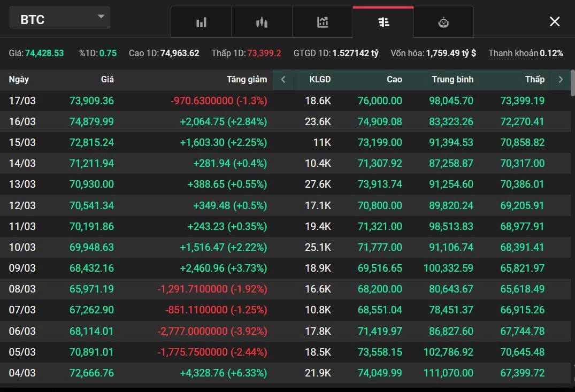575x392 pixels.
Task: Click the KLGD column header
Action: pos(320,80)
